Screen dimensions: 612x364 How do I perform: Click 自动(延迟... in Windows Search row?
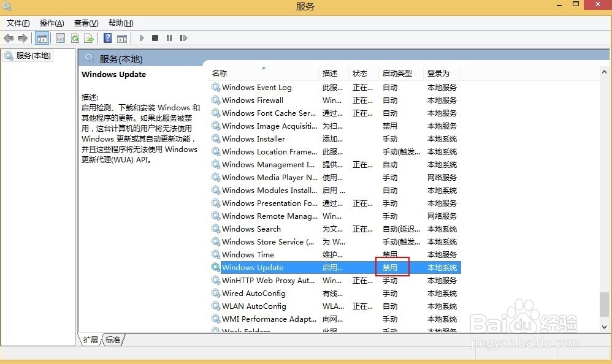401,229
